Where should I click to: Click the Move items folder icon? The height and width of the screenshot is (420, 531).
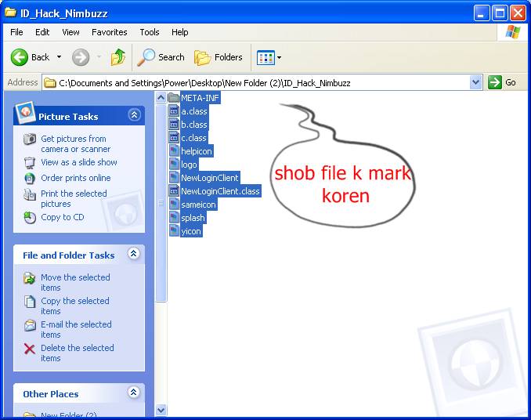[30, 278]
